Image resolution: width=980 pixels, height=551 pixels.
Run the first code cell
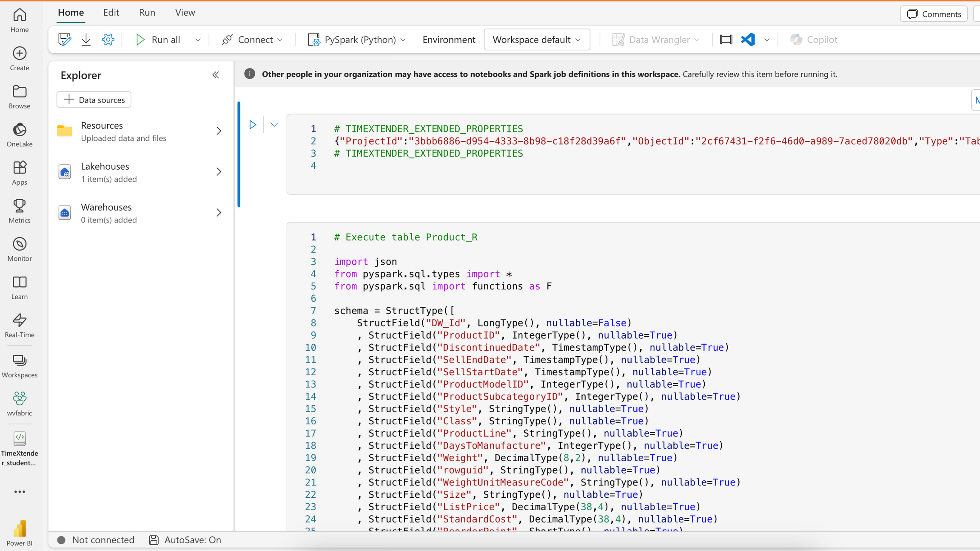[x=253, y=125]
